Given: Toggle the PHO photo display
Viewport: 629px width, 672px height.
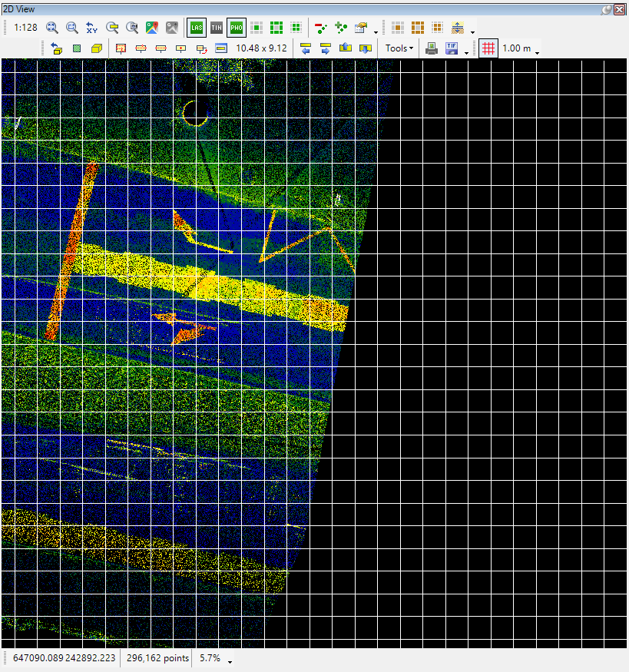Looking at the screenshot, I should [237, 28].
